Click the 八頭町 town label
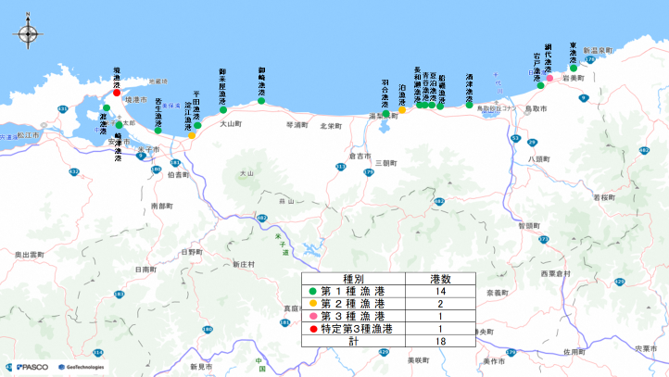The width and height of the screenshot is (669, 377). click(x=539, y=159)
